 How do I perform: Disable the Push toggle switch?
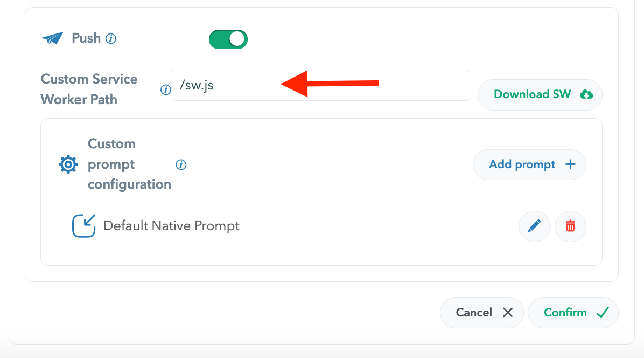click(x=228, y=39)
